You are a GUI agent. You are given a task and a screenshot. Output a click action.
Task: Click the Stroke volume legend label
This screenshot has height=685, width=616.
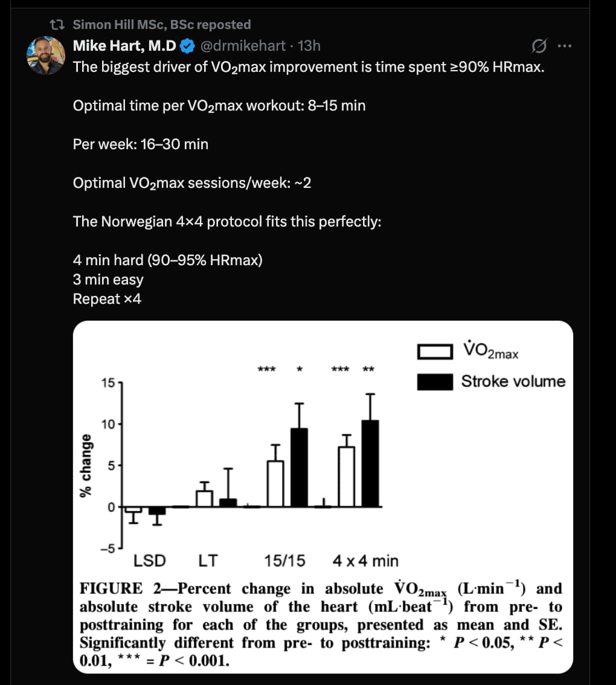click(513, 382)
